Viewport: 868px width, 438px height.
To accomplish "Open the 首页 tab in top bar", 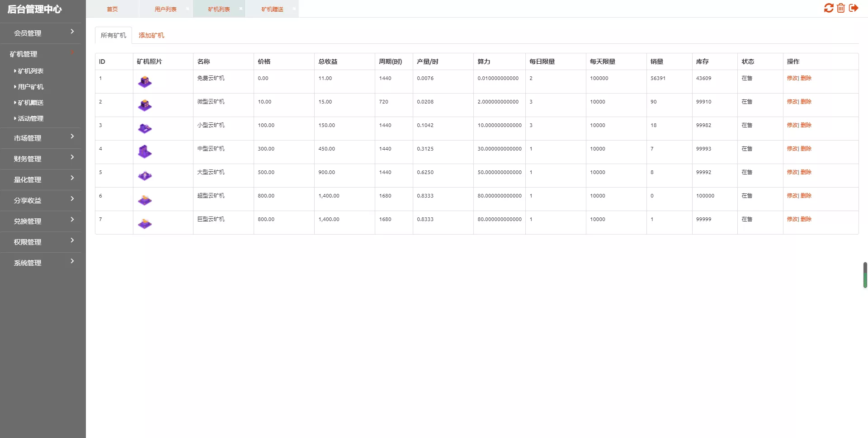I will pos(112,9).
